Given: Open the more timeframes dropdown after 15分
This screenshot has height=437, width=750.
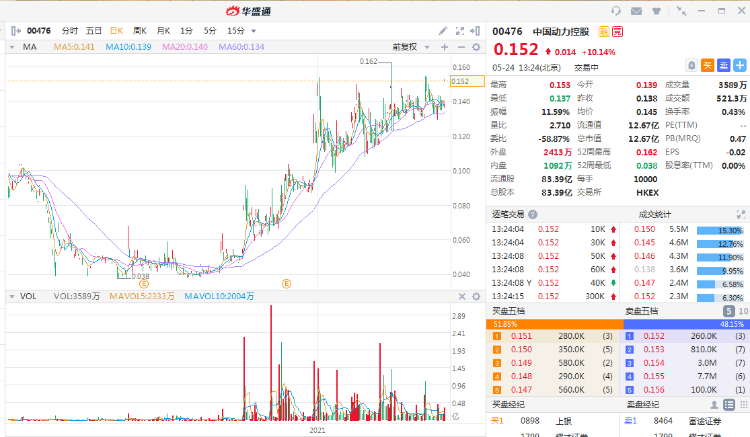Looking at the screenshot, I should coord(254,31).
